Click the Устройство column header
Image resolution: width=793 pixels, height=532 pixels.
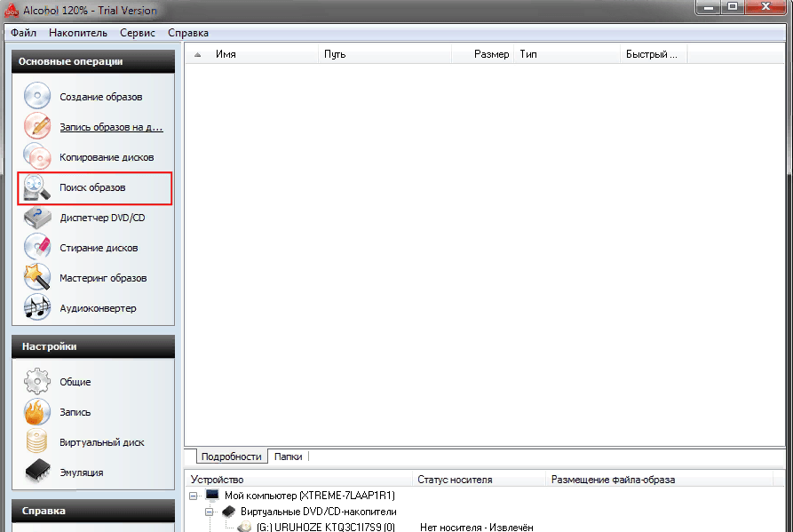coord(299,480)
